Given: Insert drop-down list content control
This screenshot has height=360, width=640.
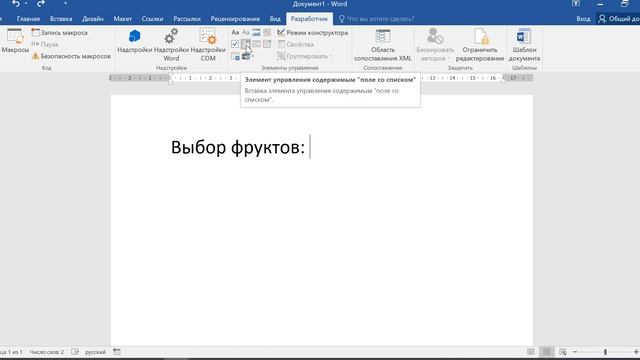Looking at the screenshot, I should [x=256, y=44].
